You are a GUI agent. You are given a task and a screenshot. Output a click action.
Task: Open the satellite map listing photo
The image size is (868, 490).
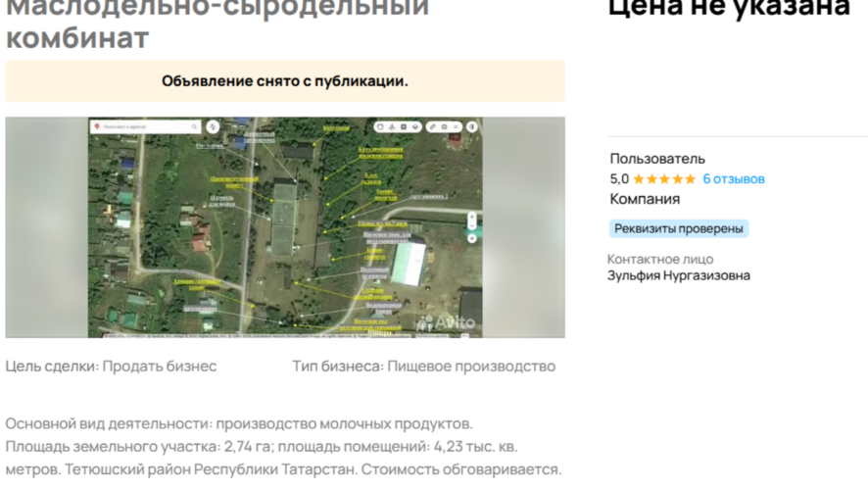click(x=285, y=227)
